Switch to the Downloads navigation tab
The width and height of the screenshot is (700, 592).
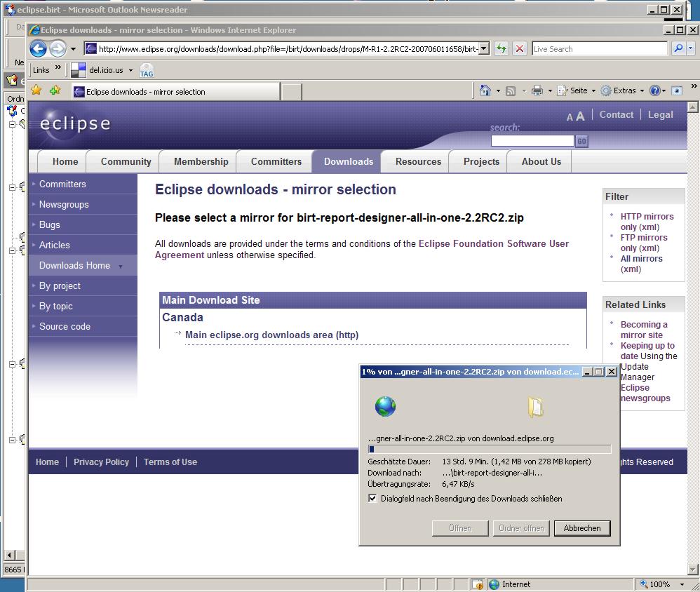click(x=348, y=161)
